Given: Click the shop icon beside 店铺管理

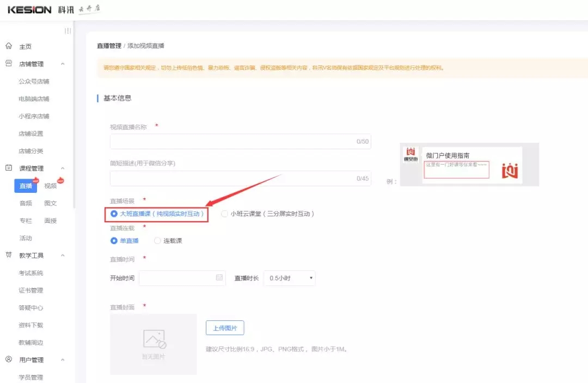Looking at the screenshot, I should point(8,64).
